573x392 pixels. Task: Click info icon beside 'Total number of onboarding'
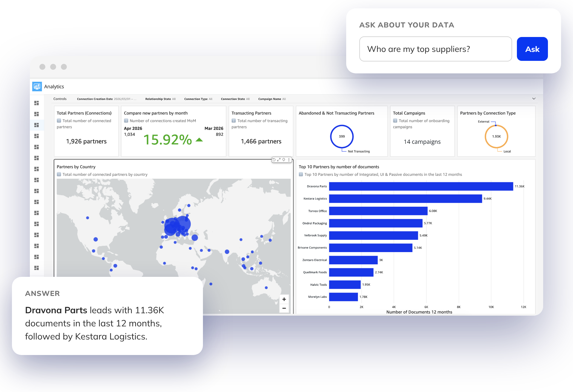395,121
